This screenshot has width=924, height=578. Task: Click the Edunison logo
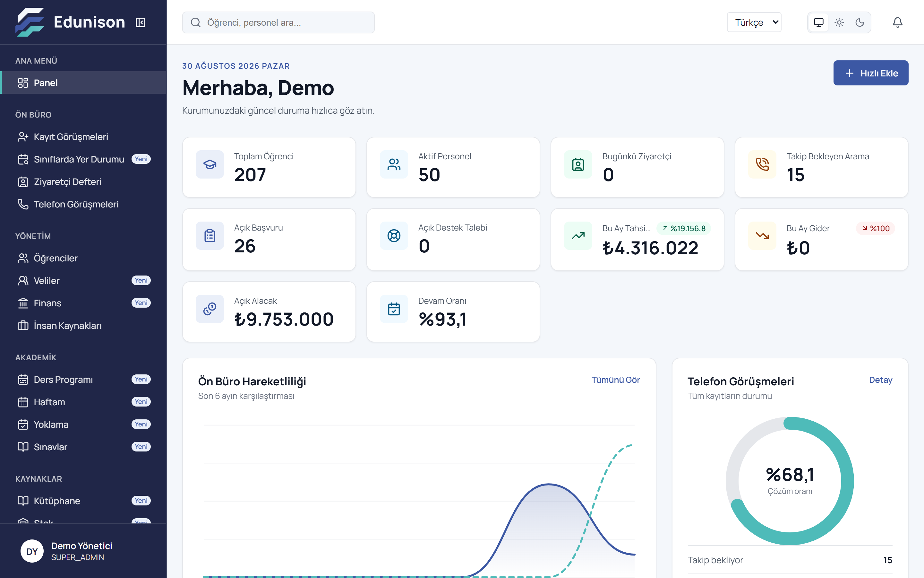pos(70,22)
